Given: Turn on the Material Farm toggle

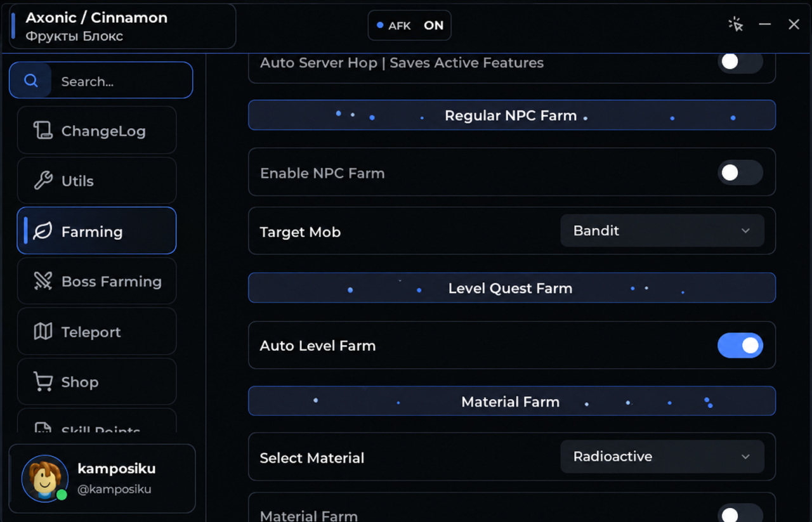Looking at the screenshot, I should click(x=740, y=513).
